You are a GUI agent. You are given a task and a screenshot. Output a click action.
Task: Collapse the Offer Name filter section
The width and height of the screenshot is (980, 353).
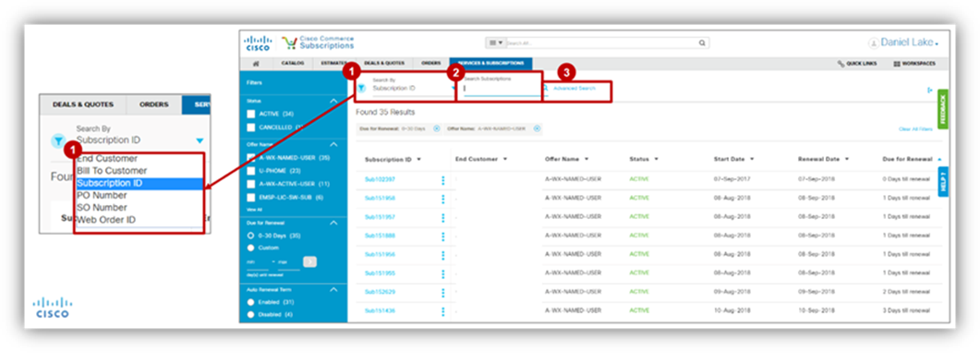[333, 144]
